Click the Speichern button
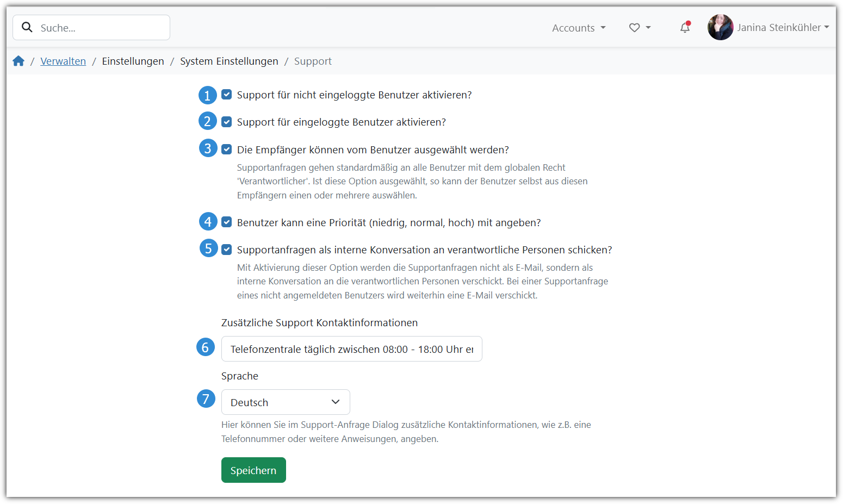843x504 pixels. 253,470
